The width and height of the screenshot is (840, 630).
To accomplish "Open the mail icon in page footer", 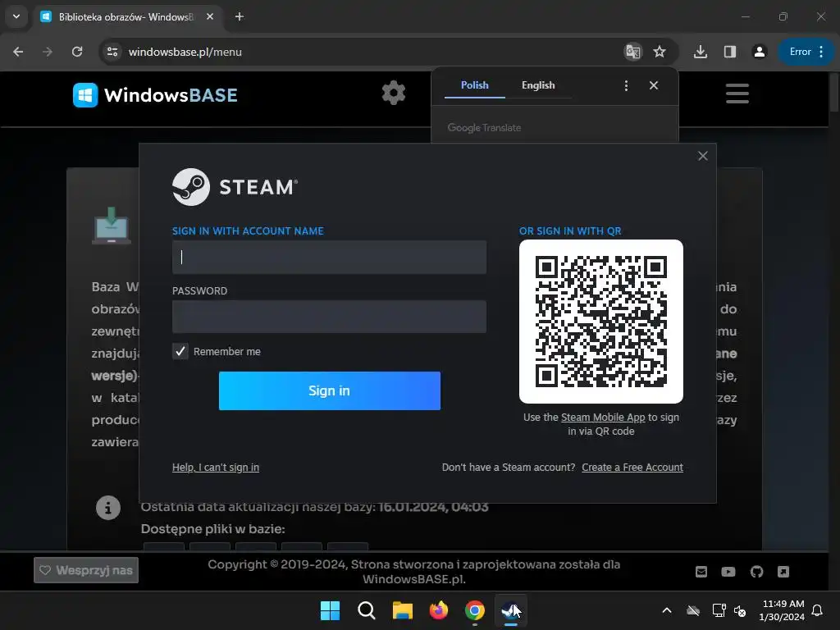I will [701, 572].
